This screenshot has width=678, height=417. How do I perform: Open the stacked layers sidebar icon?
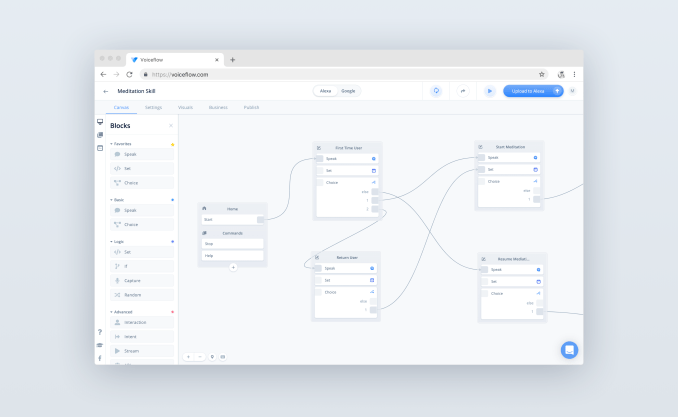100,135
